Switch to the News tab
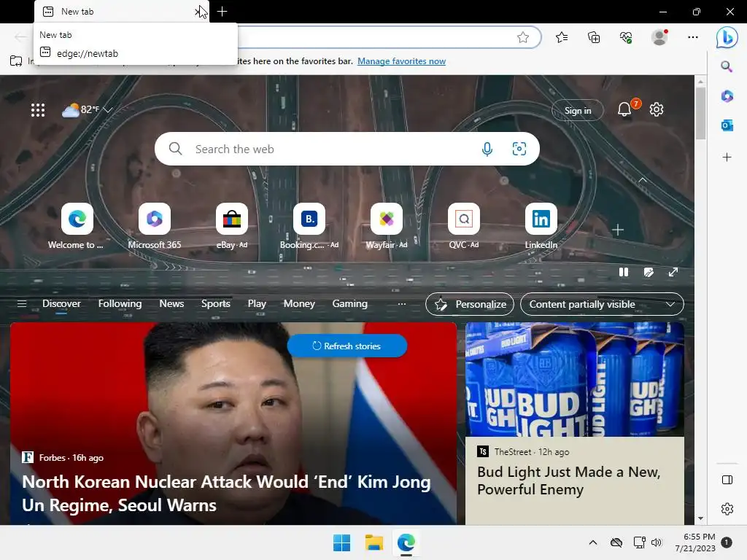 [171, 304]
